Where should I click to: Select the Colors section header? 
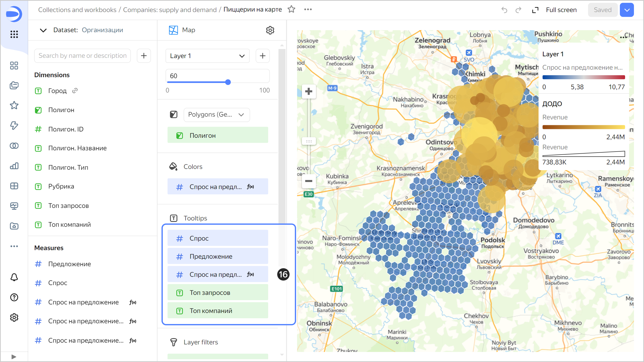(193, 167)
